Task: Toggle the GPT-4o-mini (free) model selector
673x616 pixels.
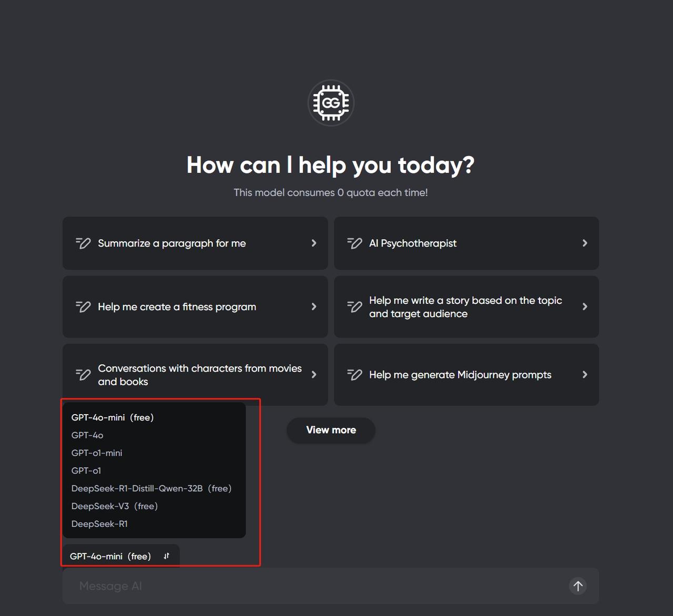Action: click(x=121, y=556)
